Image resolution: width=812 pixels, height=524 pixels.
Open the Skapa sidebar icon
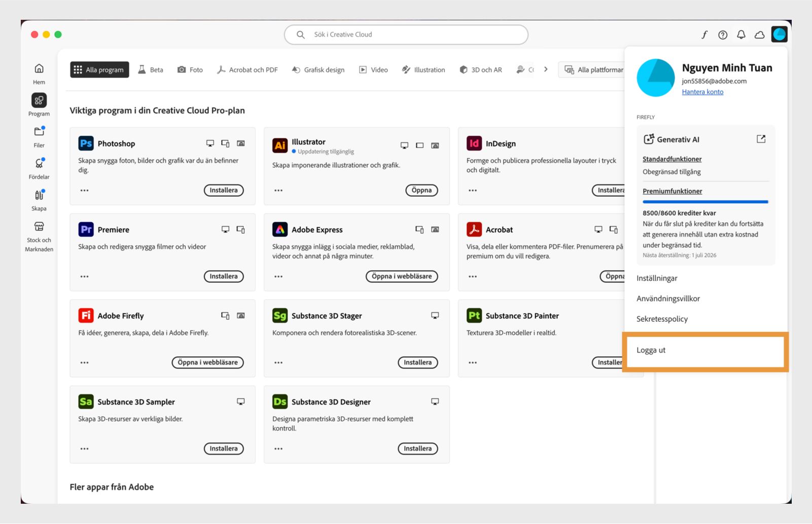coord(39,195)
